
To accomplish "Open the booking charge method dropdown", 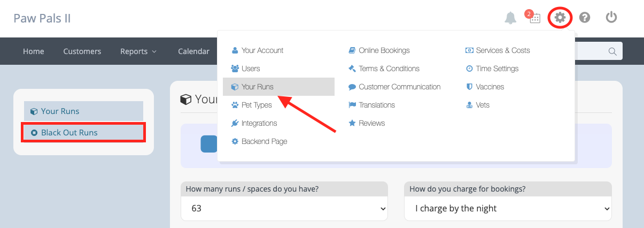I will click(x=508, y=208).
